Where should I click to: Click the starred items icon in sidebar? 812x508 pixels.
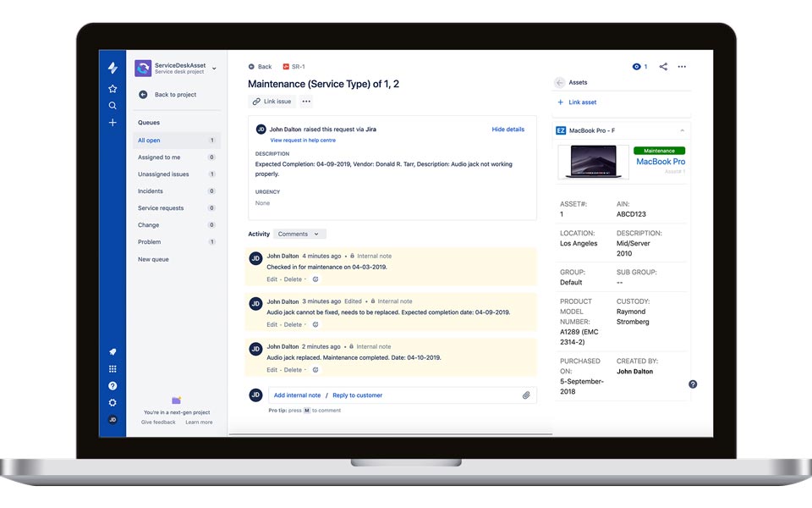112,87
